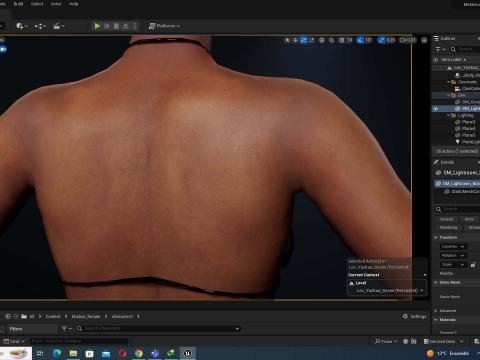Collapse the Lighting folder in Outliner
The image size is (480, 360).
tap(448, 115)
